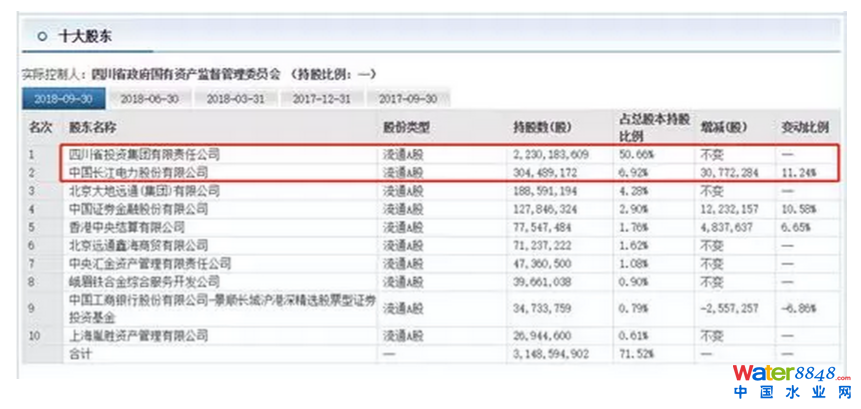This screenshot has width=861, height=409.
Task: View the 2017-12-31 shareholder tab
Action: click(321, 98)
